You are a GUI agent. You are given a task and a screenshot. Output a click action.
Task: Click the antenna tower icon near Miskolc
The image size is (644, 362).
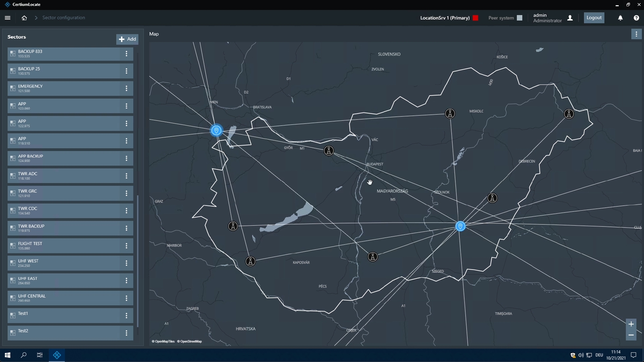pyautogui.click(x=450, y=114)
